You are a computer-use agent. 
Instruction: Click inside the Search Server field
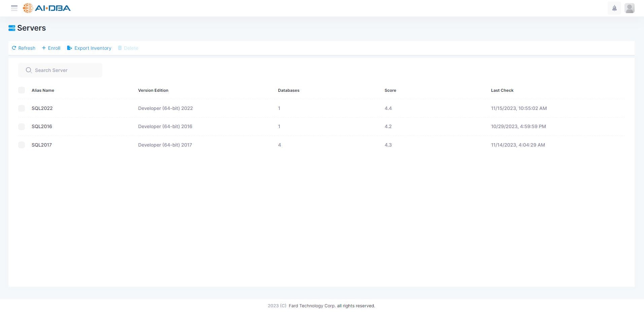pos(61,70)
